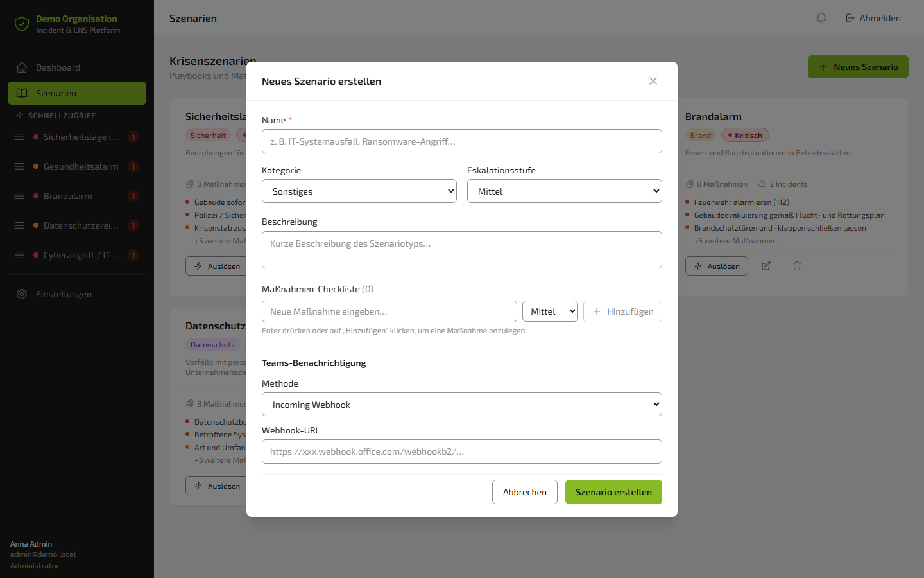924x578 pixels.
Task: Click drag handle icon beside Brandalarm
Action: (19, 196)
